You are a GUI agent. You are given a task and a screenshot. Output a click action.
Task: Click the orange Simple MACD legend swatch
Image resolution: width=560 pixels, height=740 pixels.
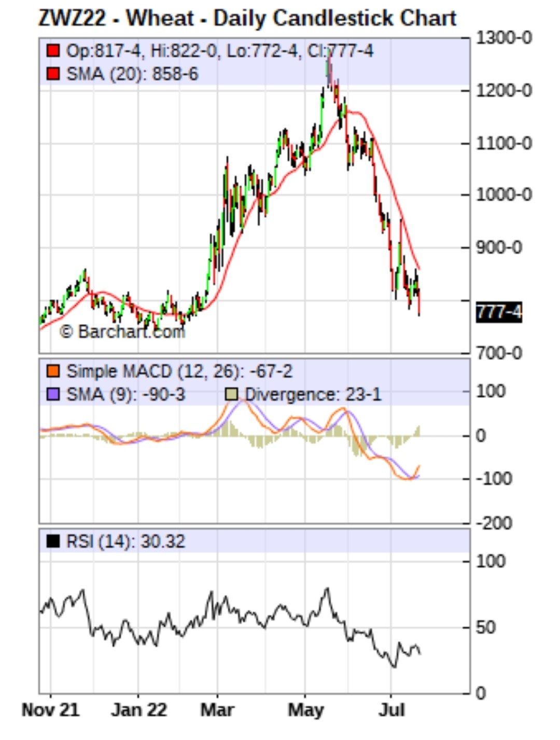coord(53,371)
